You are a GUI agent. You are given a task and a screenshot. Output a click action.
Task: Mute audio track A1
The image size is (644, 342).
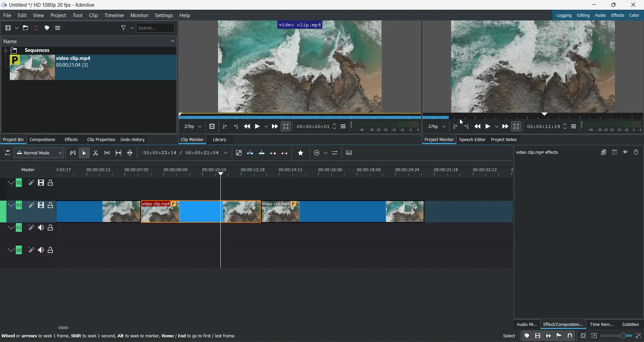[x=41, y=228]
